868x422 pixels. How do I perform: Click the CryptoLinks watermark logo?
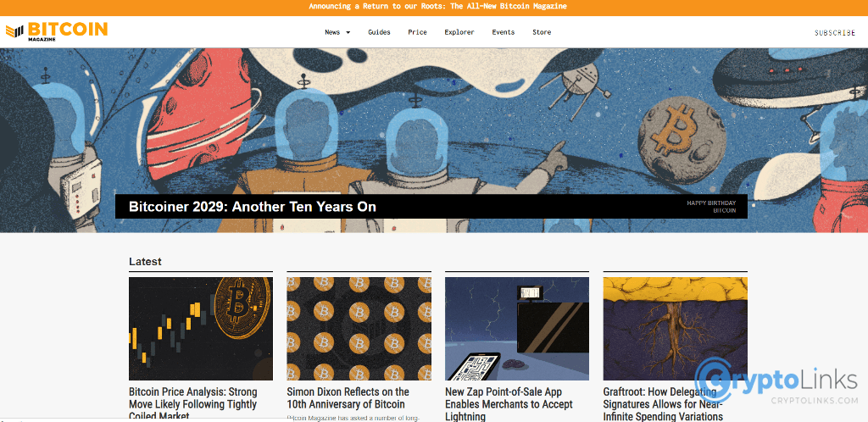coord(776,380)
